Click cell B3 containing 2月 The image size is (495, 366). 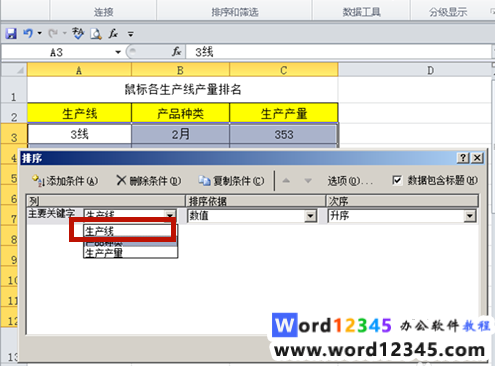[x=180, y=134]
